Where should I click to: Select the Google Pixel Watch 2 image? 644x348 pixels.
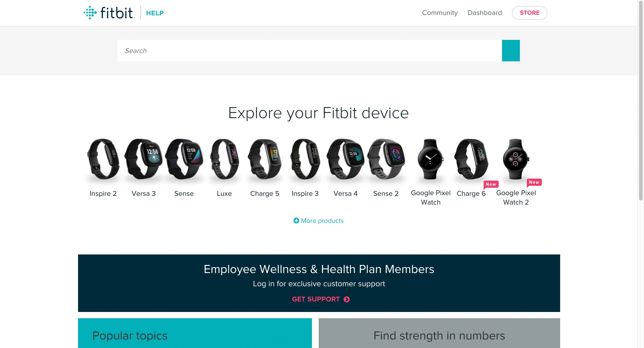[516, 159]
